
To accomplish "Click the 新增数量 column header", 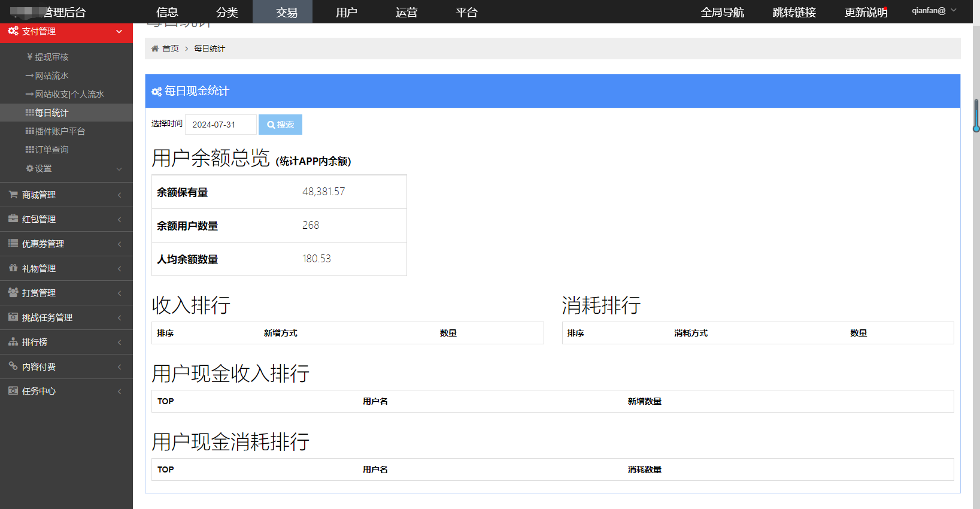I will click(645, 401).
